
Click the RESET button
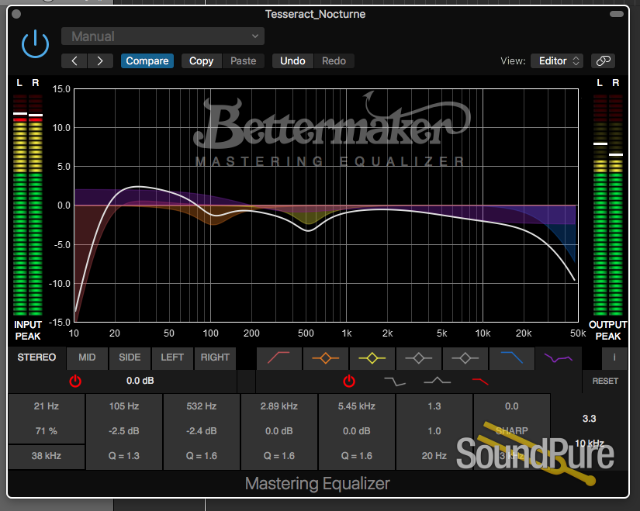tap(605, 381)
